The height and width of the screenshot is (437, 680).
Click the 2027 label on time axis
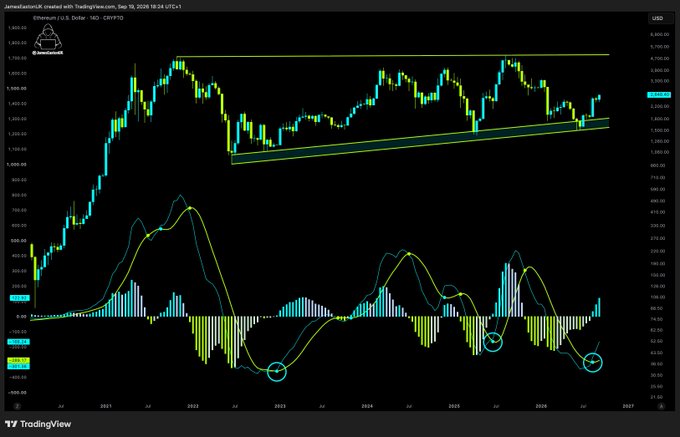[628, 406]
